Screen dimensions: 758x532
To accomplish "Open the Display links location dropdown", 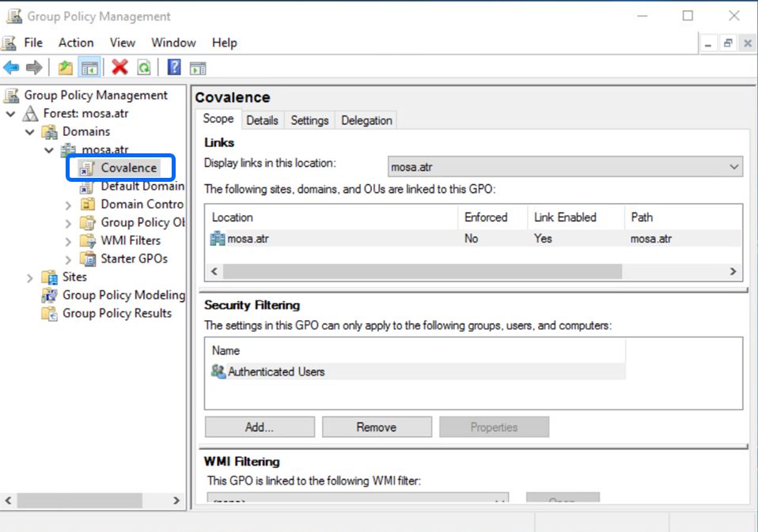I will [x=565, y=167].
